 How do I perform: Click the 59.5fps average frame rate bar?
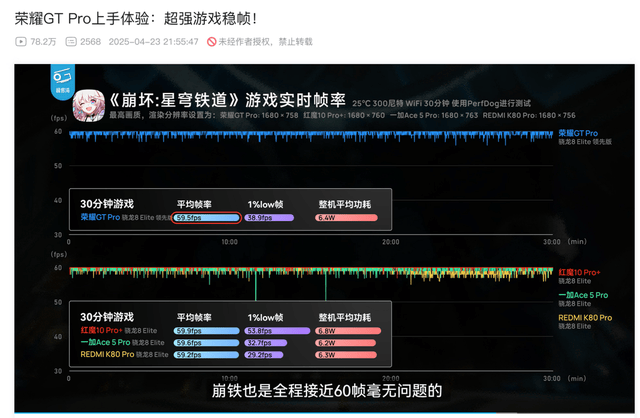click(x=207, y=218)
